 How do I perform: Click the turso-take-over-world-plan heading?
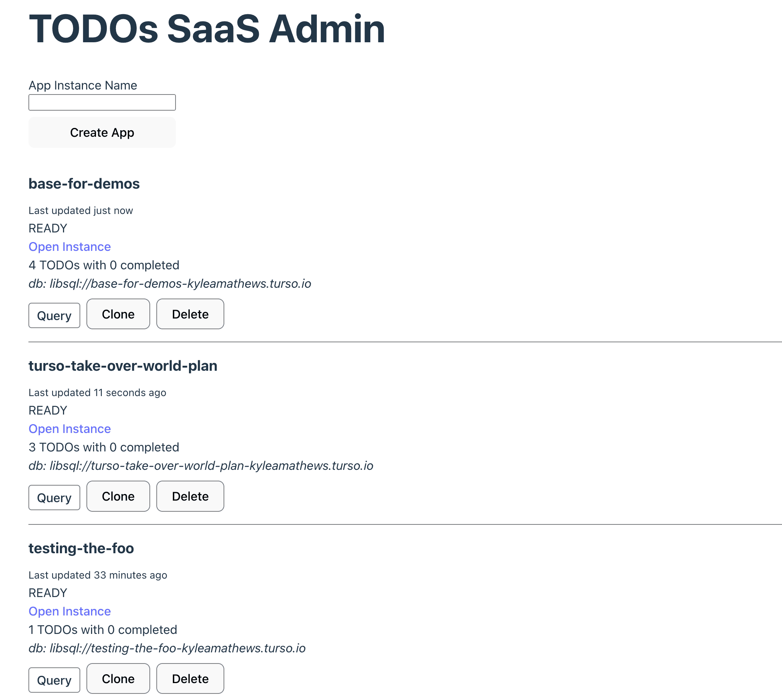pyautogui.click(x=123, y=366)
